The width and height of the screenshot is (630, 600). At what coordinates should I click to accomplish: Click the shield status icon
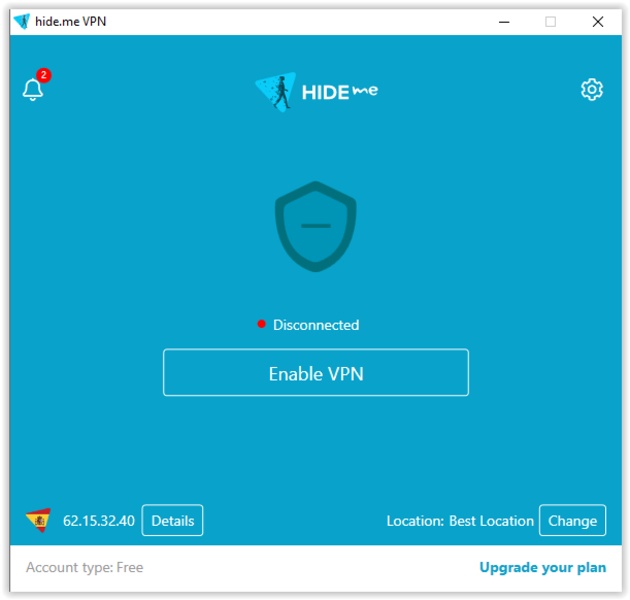(x=316, y=226)
